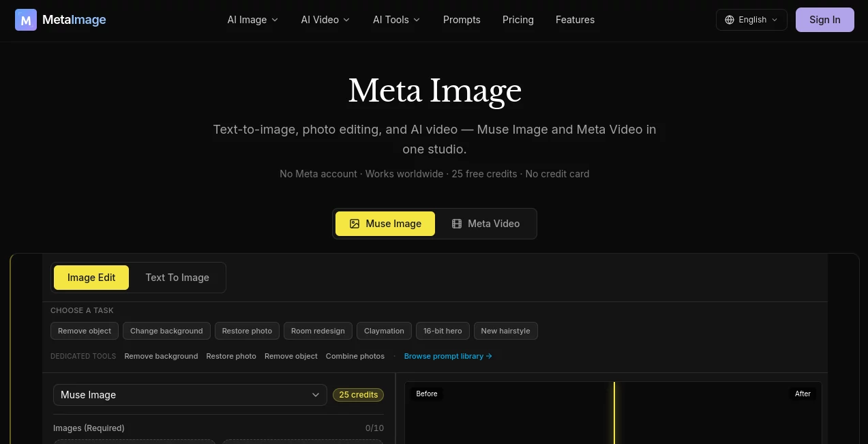Go to the Prompts page
Image resolution: width=868 pixels, height=444 pixels.
[x=462, y=20]
